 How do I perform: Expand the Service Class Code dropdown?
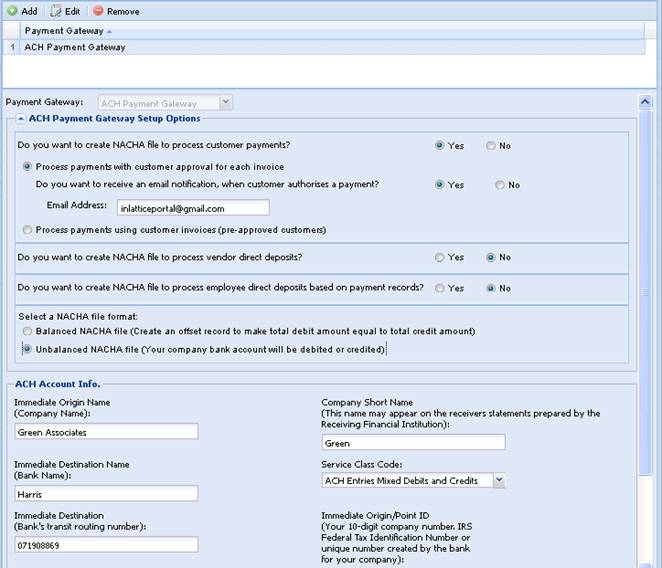pos(499,481)
